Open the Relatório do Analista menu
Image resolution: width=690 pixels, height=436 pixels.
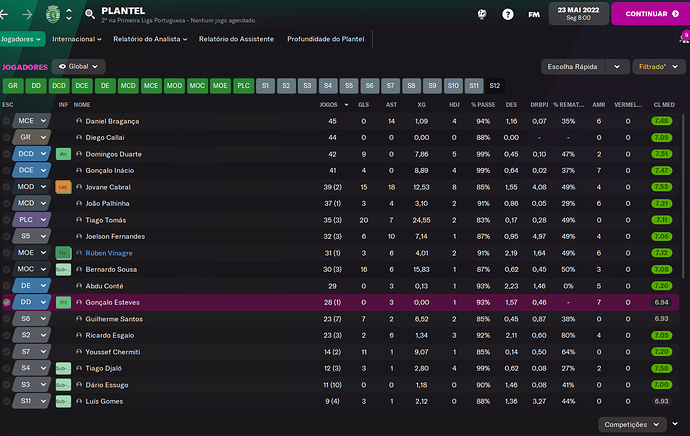(150, 39)
